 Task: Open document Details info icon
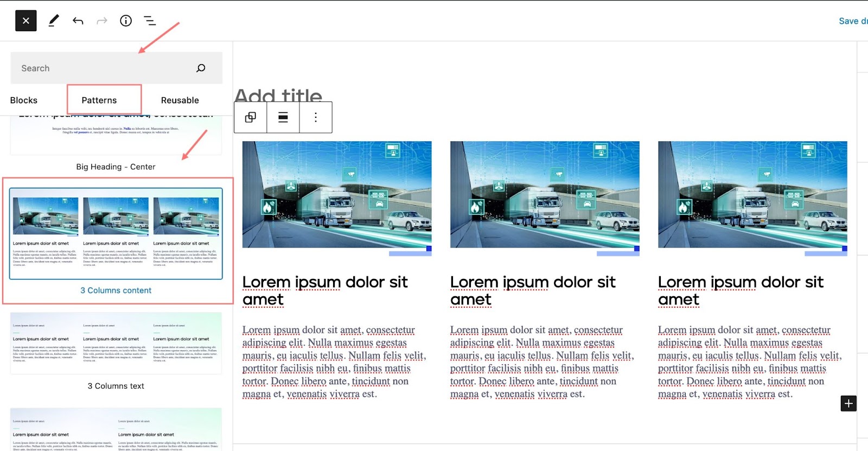click(x=126, y=21)
